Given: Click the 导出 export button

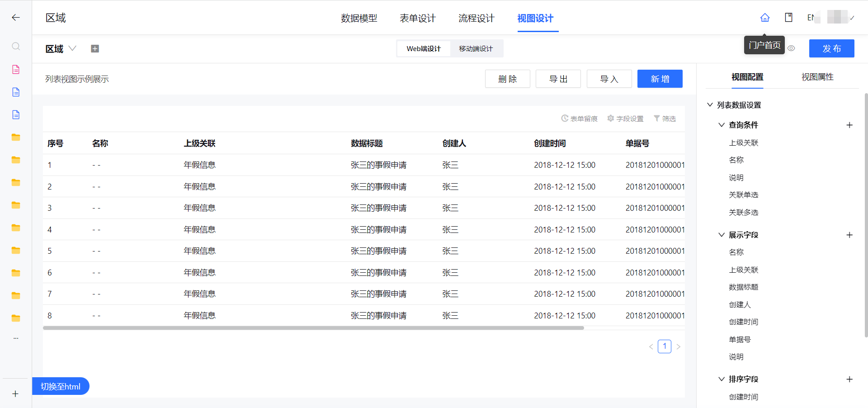Looking at the screenshot, I should click(x=558, y=79).
